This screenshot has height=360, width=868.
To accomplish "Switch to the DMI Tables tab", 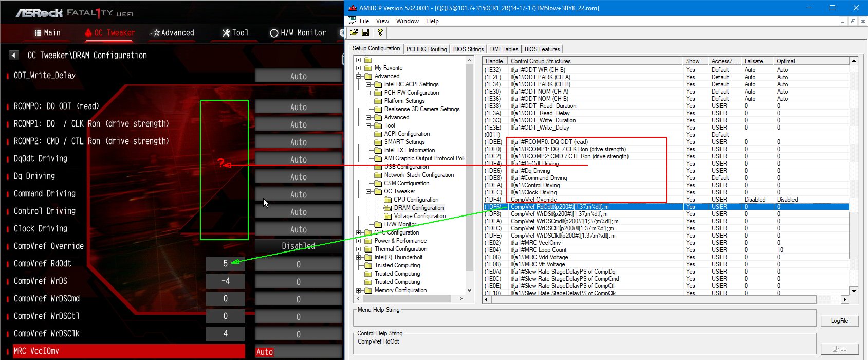I will [x=504, y=49].
